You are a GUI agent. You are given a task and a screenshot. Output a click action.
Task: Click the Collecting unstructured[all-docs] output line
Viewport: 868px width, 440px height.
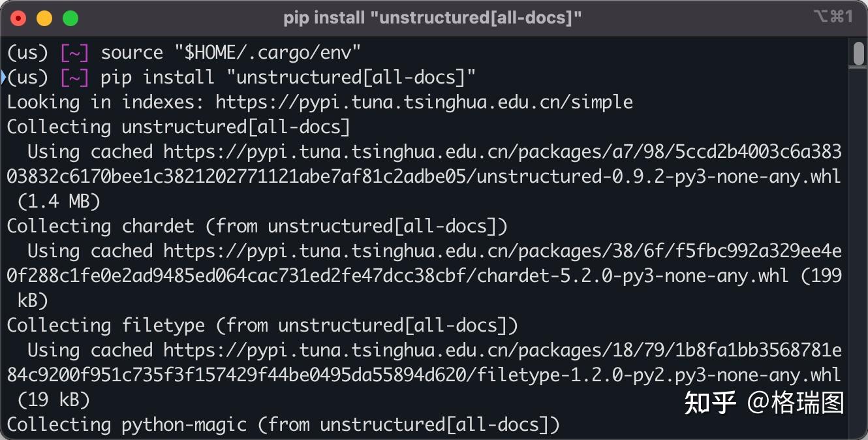pos(179,127)
